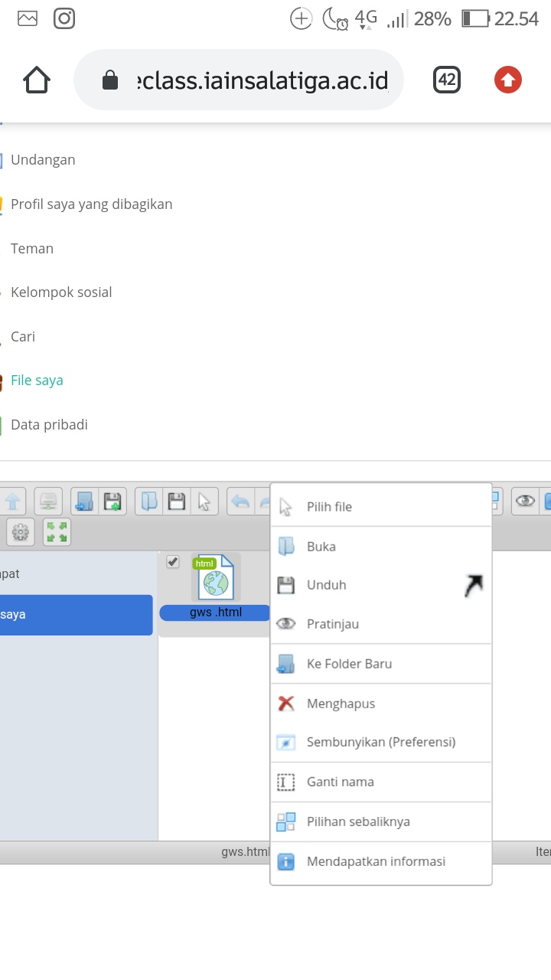Open browser tab switcher showing 42
Screen dimensions: 551x980
coord(447,80)
